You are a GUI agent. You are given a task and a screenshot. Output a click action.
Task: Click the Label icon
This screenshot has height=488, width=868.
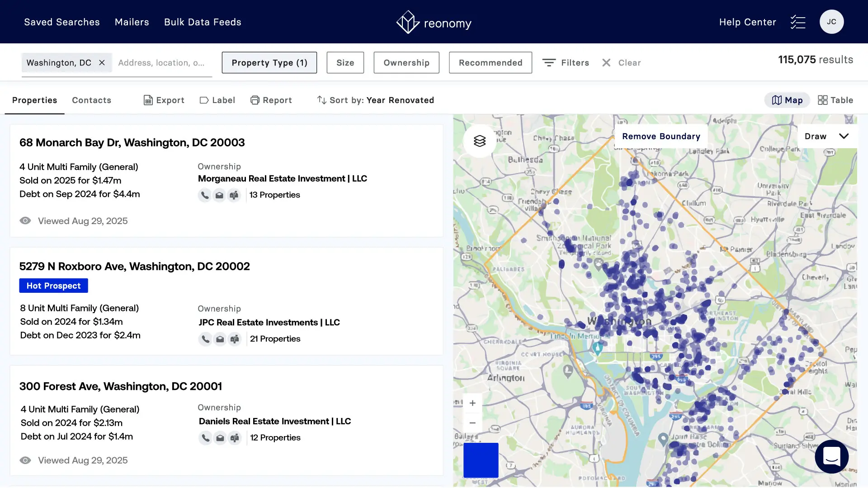coord(217,100)
